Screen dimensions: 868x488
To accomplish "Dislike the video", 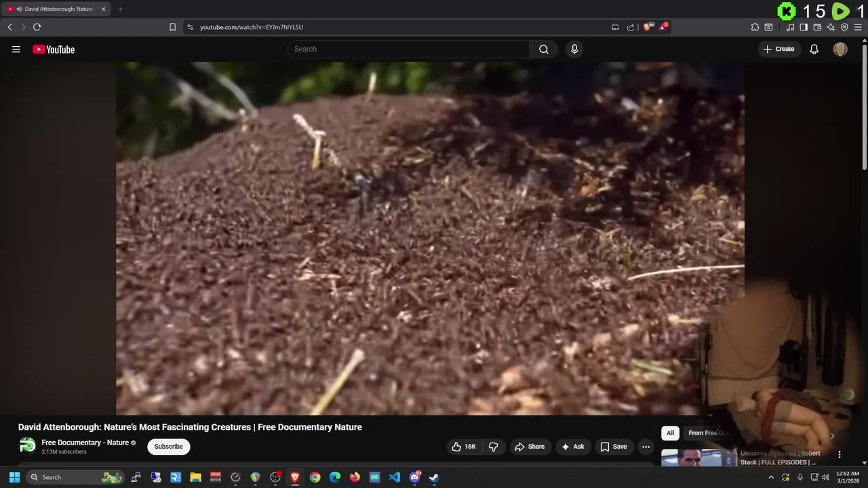I will click(493, 447).
